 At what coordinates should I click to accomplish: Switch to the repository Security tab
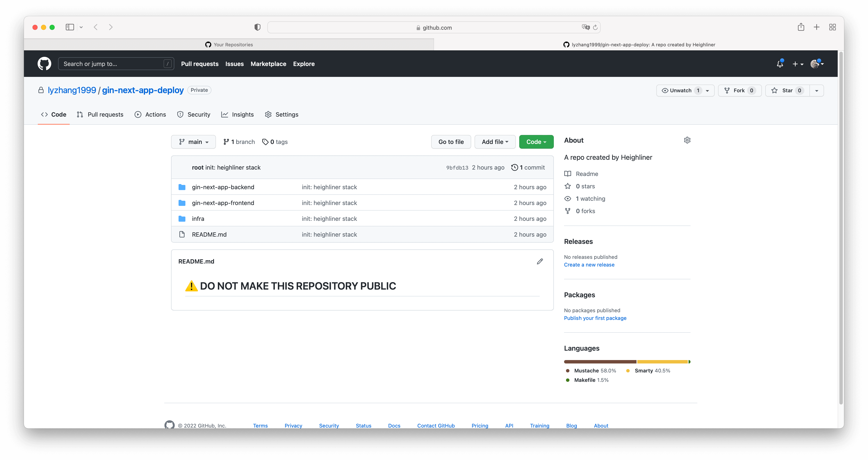point(194,114)
